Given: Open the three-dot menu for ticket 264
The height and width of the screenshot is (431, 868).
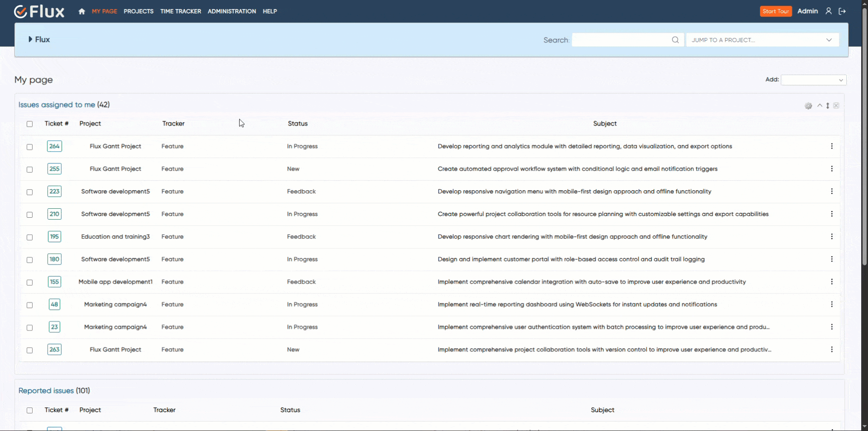Looking at the screenshot, I should (832, 146).
